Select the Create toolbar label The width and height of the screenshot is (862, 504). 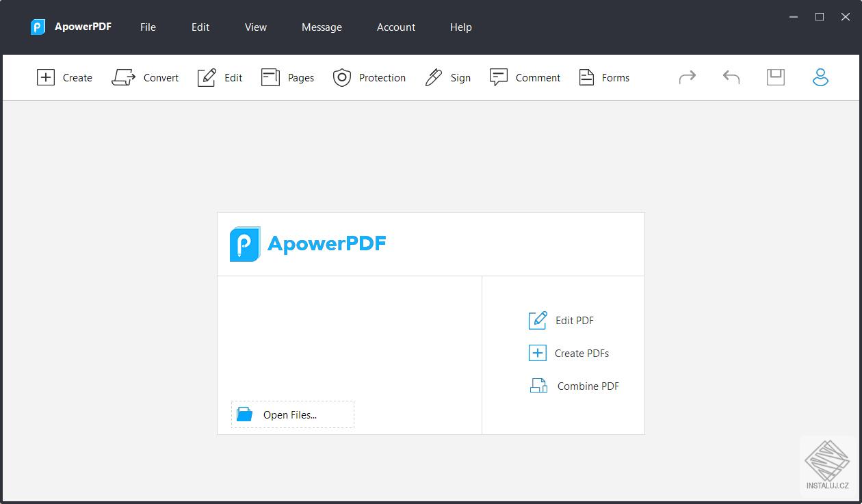point(77,78)
